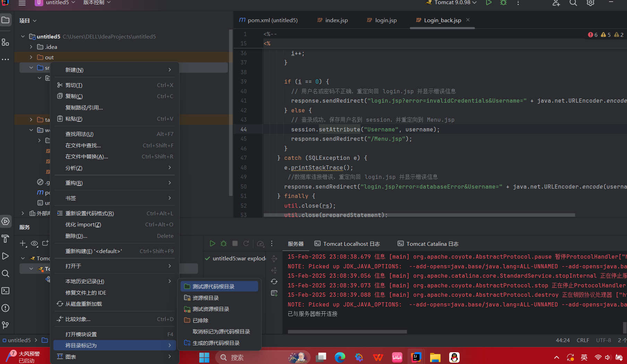This screenshot has width=627, height=364.
Task: Click the UTF-8 encoding status item
Action: coord(603,340)
